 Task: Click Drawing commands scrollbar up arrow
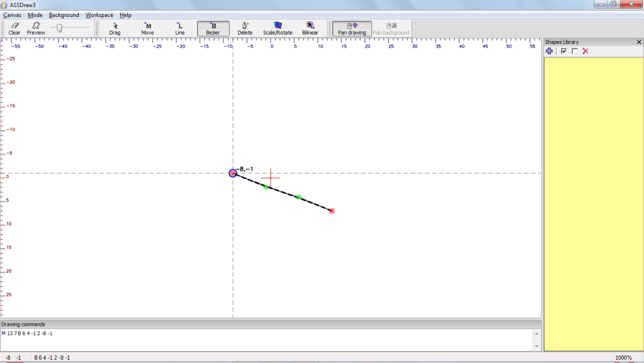536,333
